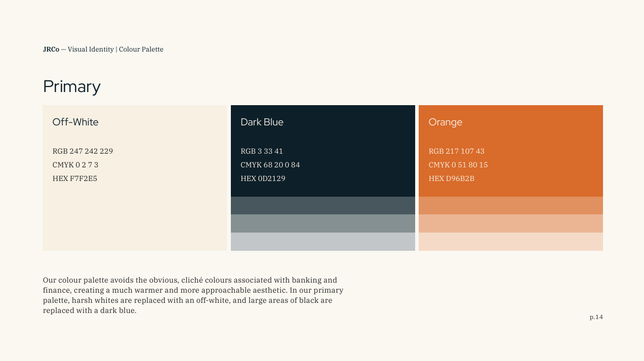Select HEX F7F2E5 text
Screen dimensions: 644x361
75,178
